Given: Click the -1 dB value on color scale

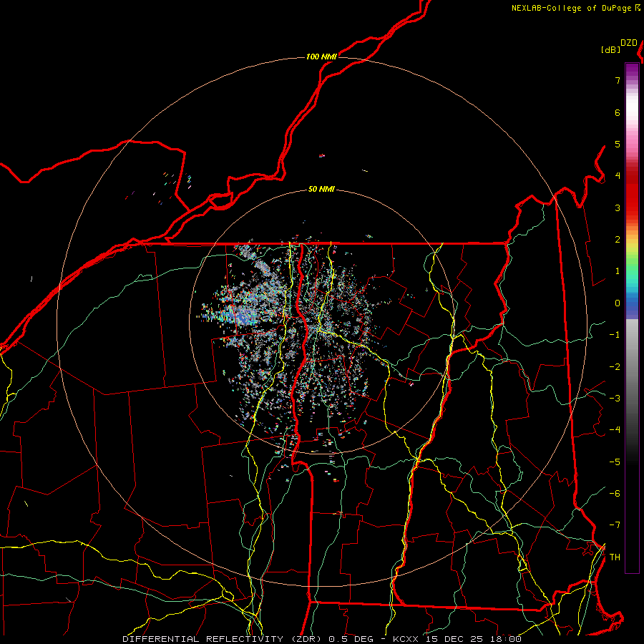Looking at the screenshot, I should 615,335.
